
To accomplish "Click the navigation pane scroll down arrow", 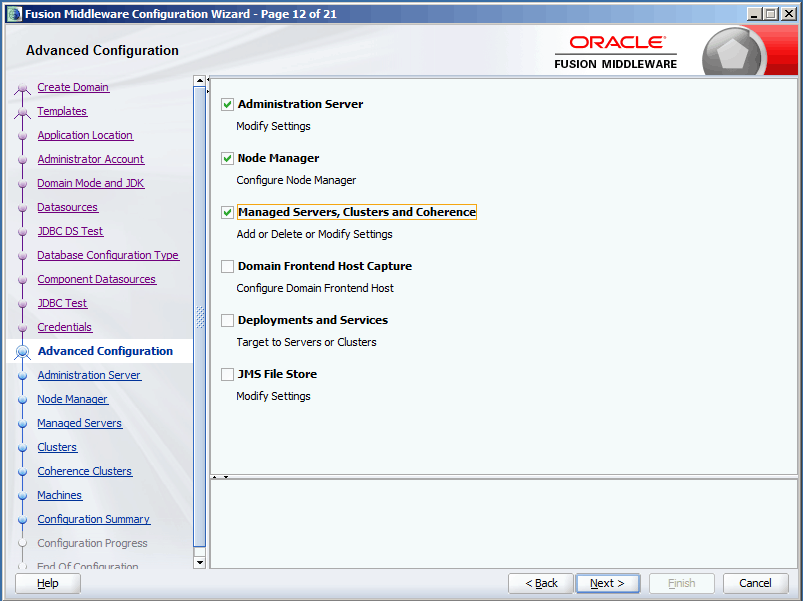I will 200,563.
